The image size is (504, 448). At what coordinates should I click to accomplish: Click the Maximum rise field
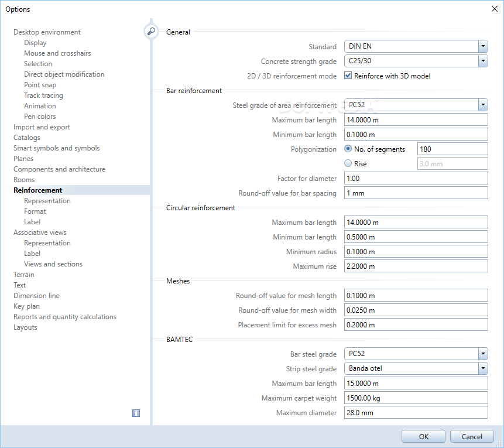(416, 266)
